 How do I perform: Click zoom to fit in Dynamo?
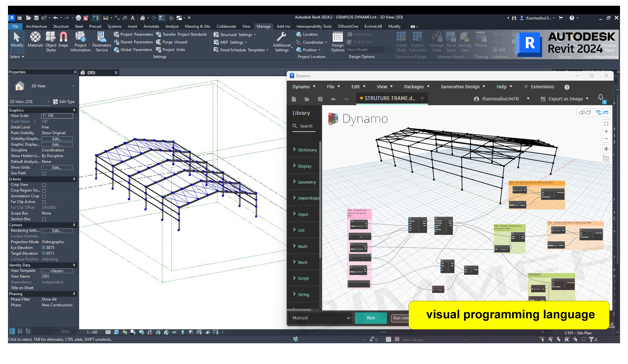(x=606, y=124)
